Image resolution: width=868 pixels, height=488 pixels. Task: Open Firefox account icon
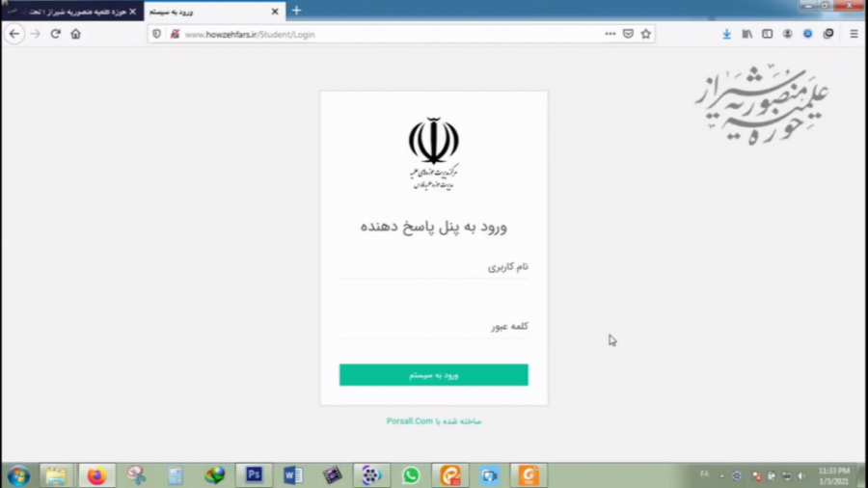point(787,34)
